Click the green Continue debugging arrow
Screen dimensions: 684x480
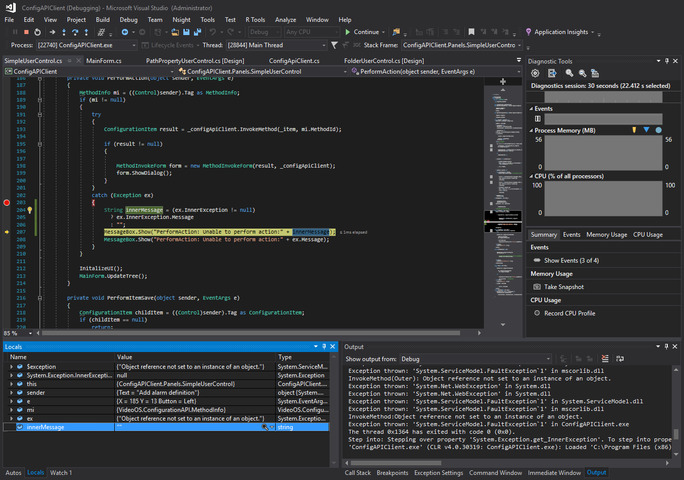(347, 32)
